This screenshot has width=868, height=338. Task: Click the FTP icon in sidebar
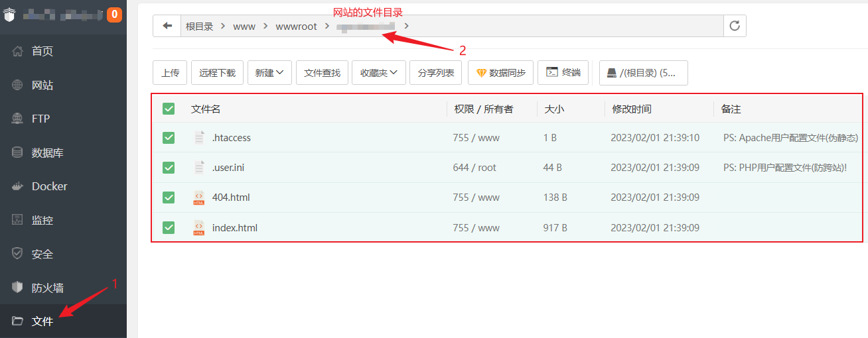click(x=18, y=119)
